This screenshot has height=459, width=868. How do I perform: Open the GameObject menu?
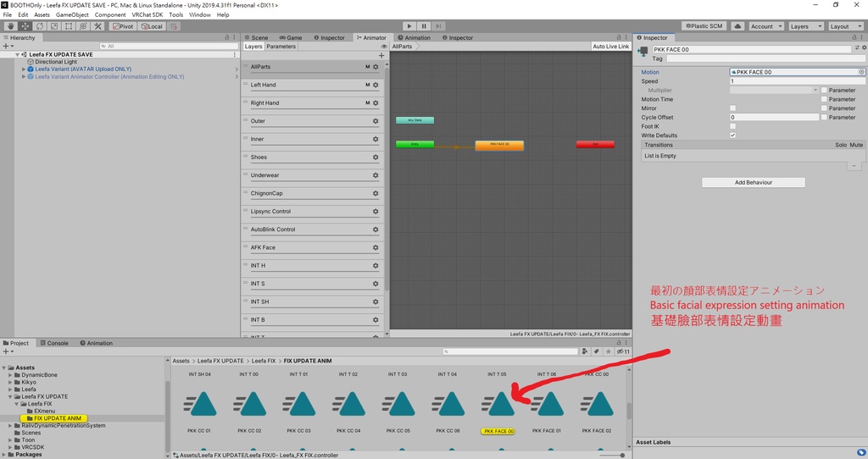point(72,15)
